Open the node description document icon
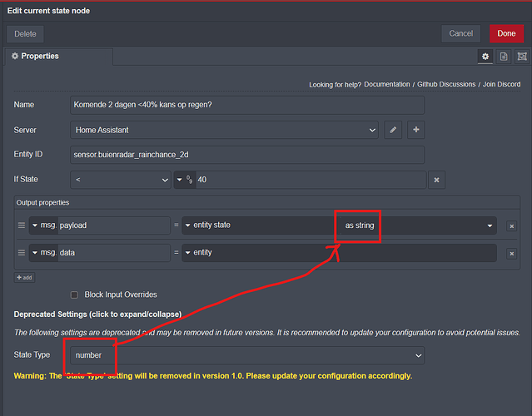This screenshot has width=532, height=416. (504, 57)
